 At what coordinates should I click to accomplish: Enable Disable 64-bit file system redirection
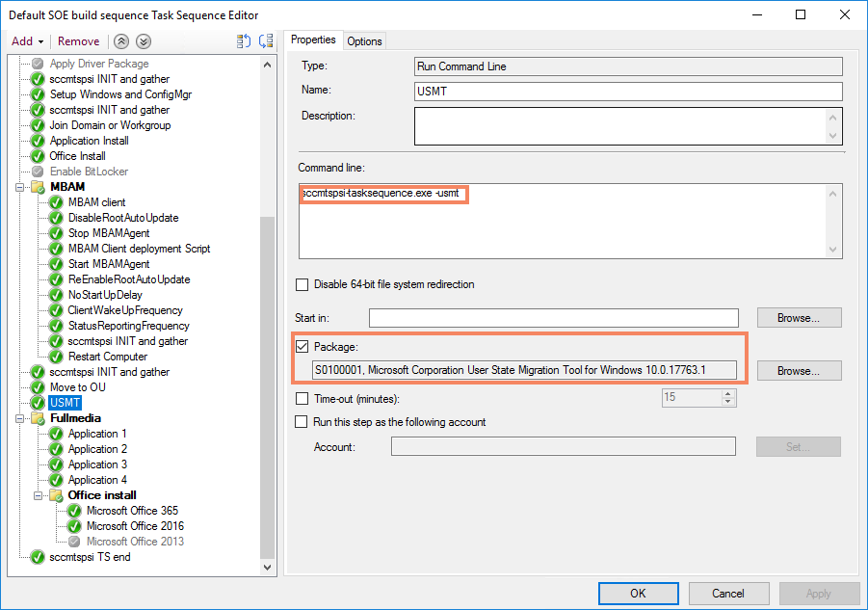coord(302,285)
